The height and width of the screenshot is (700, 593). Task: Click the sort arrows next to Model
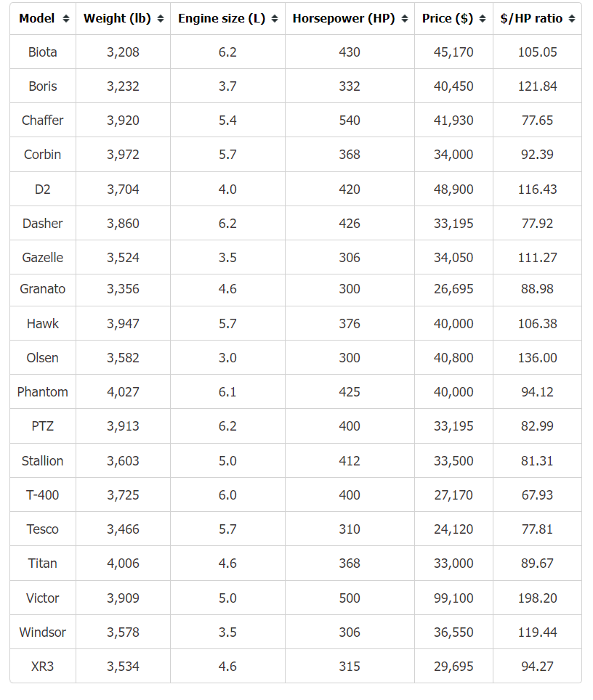(x=66, y=19)
